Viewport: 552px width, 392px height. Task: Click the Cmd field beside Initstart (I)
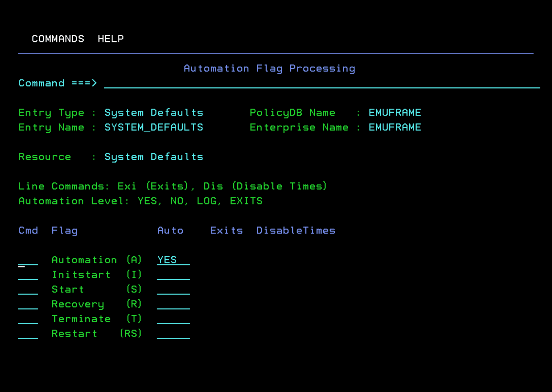pyautogui.click(x=28, y=277)
